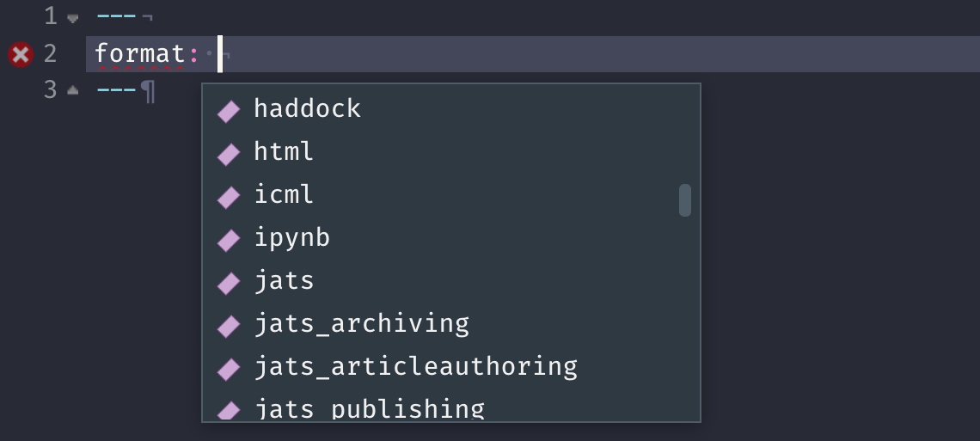Click diamond icon beside jats_articleauthoring suggestion

point(229,369)
